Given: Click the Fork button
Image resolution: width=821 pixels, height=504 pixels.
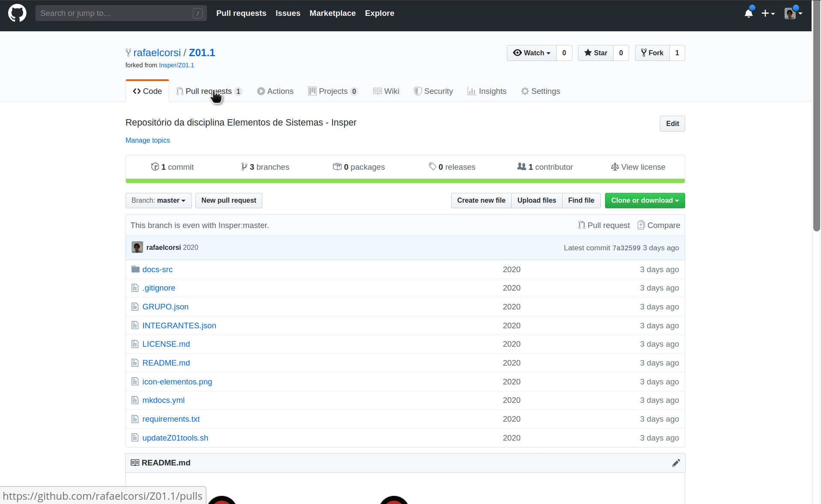Looking at the screenshot, I should [652, 53].
